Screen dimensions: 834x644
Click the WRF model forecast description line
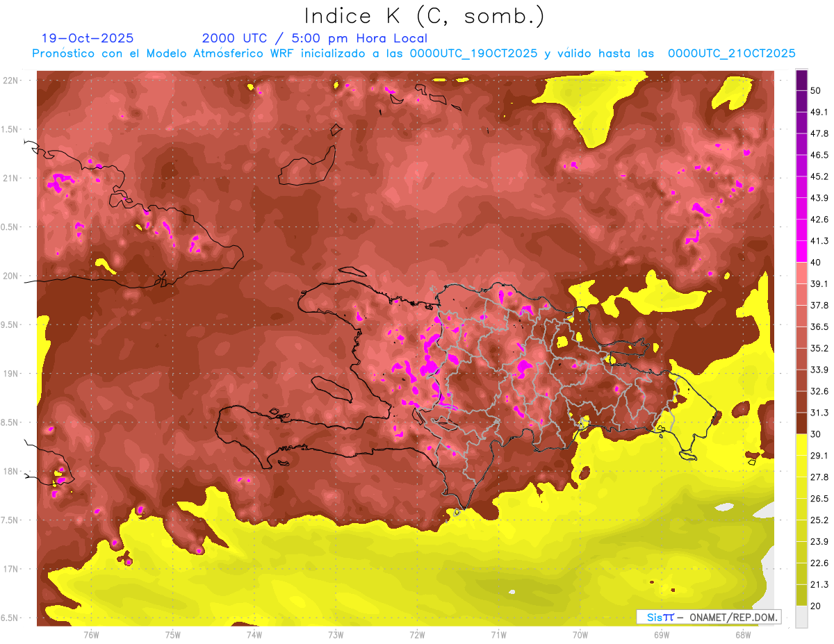coord(414,53)
